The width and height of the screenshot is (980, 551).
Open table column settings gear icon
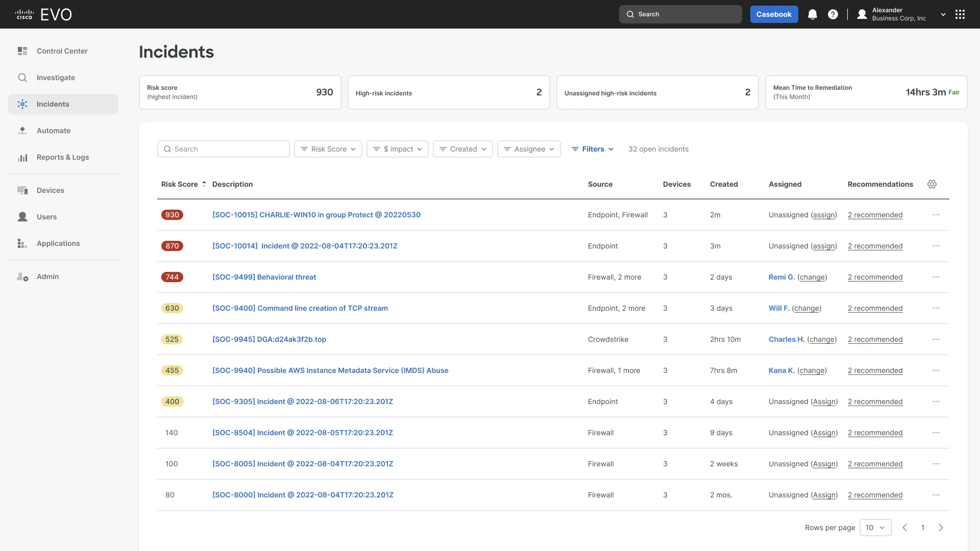pyautogui.click(x=932, y=184)
